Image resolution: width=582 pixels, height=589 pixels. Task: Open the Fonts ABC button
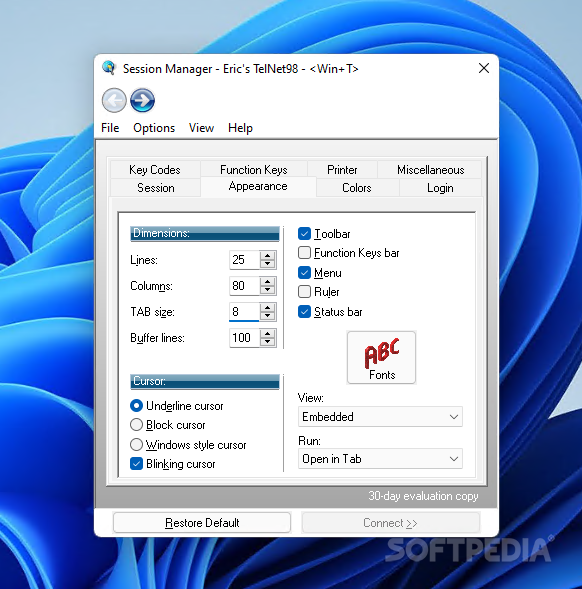(381, 357)
